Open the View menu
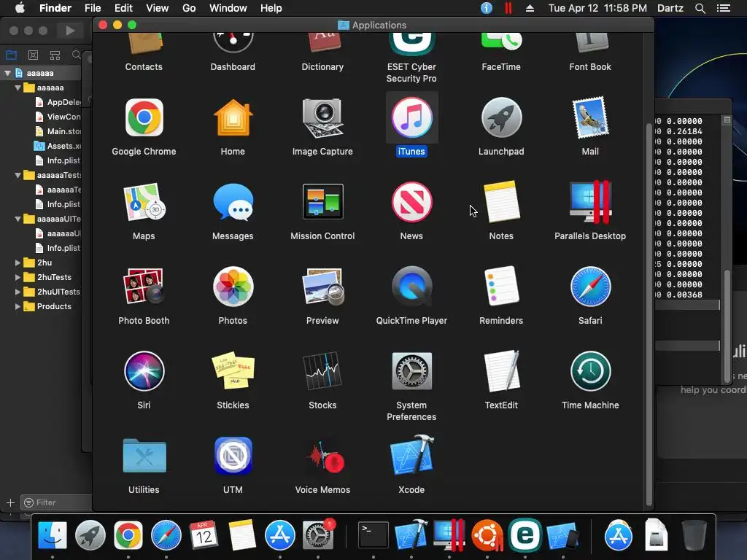747x560 pixels. tap(158, 8)
